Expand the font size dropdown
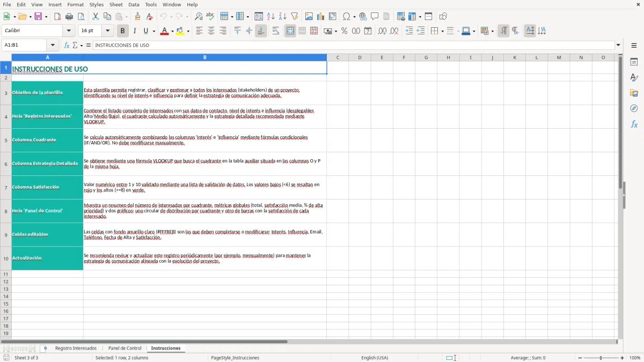Viewport: 644px width, 362px height. click(x=108, y=31)
